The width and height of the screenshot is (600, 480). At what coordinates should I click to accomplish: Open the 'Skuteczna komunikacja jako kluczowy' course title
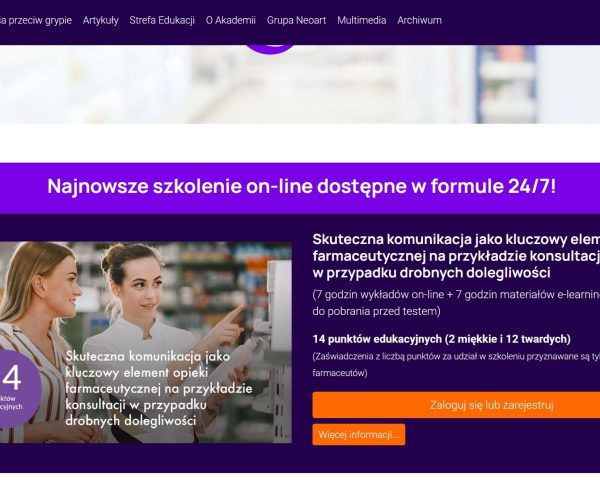pyautogui.click(x=456, y=256)
